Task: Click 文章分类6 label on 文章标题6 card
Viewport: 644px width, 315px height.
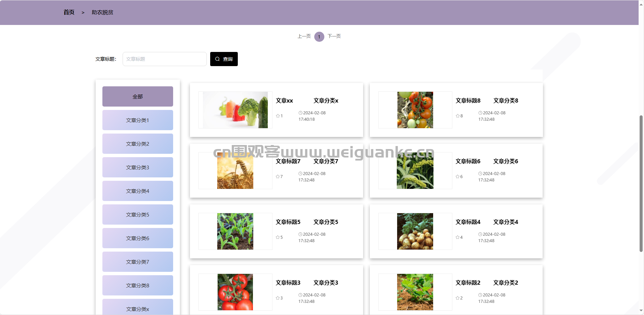Action: pyautogui.click(x=506, y=161)
